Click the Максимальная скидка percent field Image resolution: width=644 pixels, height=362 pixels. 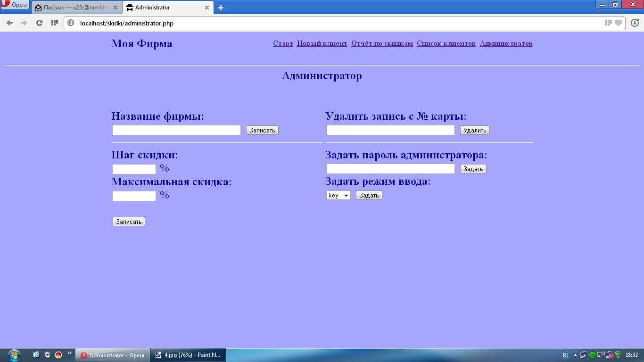[134, 196]
